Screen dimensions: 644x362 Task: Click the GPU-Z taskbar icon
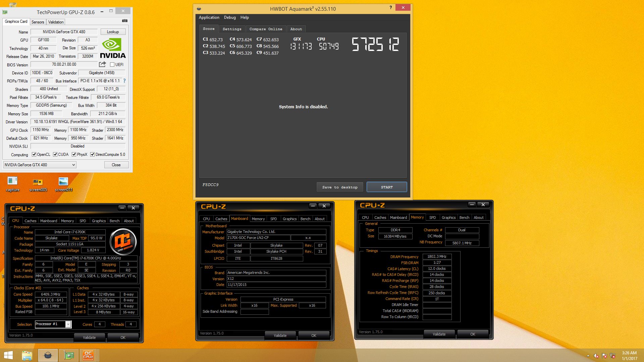pos(69,355)
